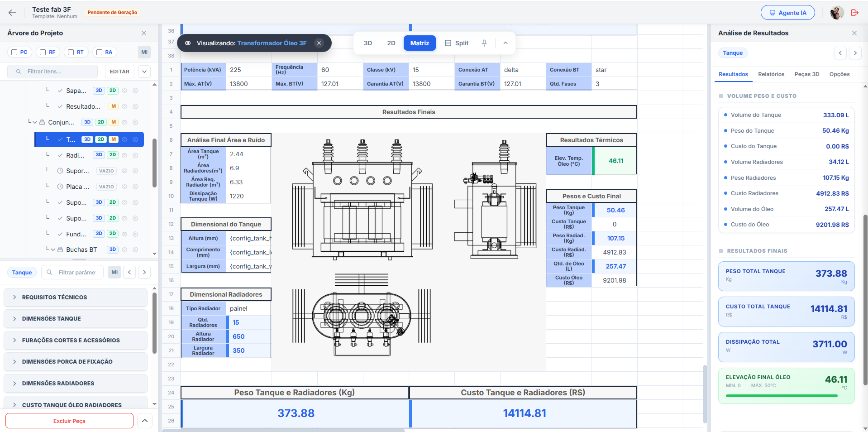The height and width of the screenshot is (432, 868).
Task: Collapse the Buchas BT tree node
Action: (53, 250)
